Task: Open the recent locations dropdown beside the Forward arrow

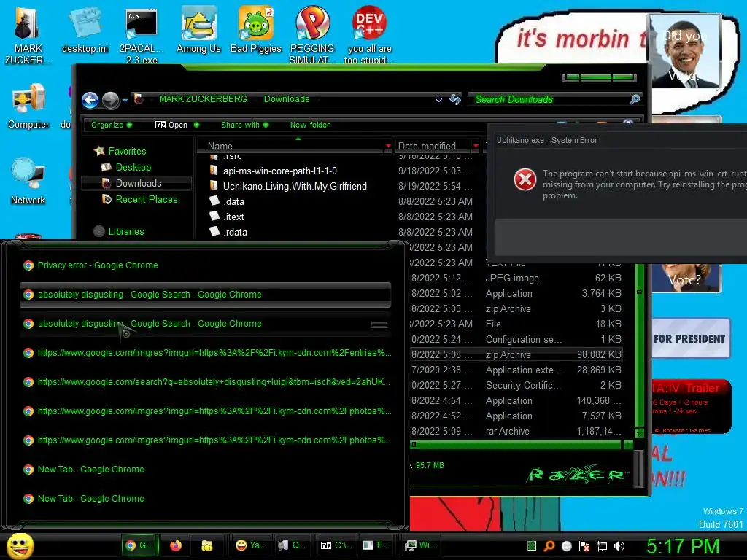Action: click(x=125, y=101)
